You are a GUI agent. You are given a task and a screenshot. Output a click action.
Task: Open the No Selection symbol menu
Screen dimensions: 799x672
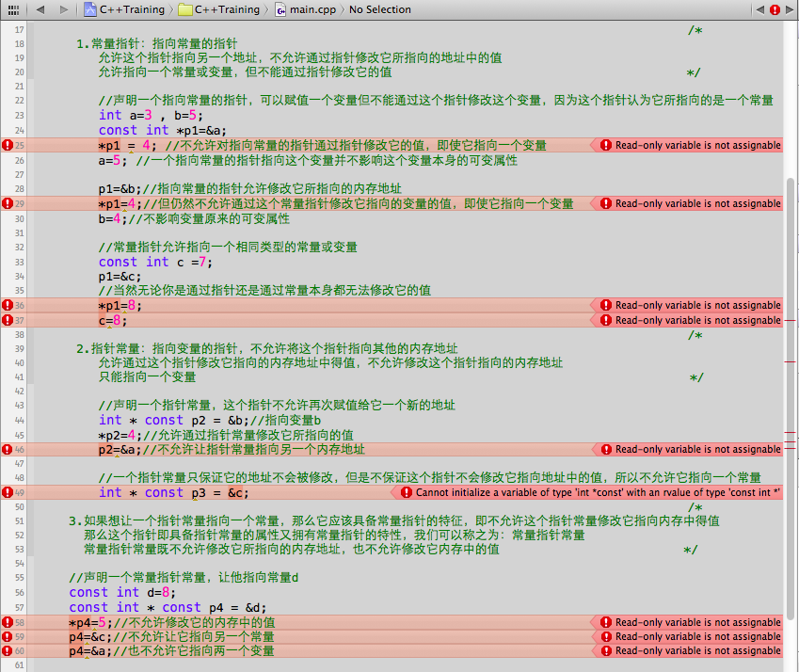[x=379, y=9]
